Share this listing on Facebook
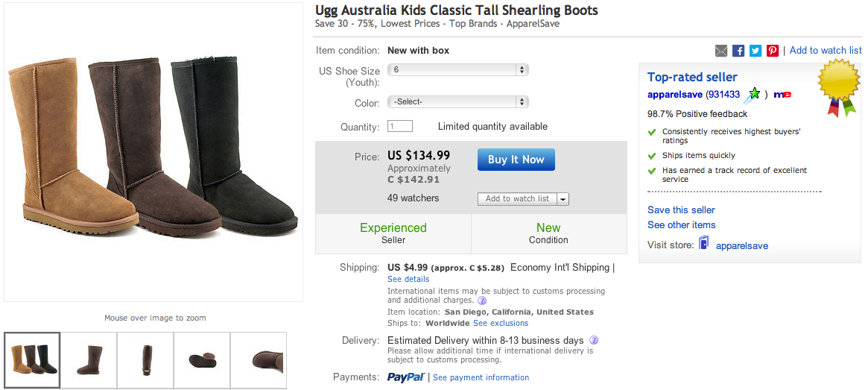The image size is (868, 390). tap(738, 51)
